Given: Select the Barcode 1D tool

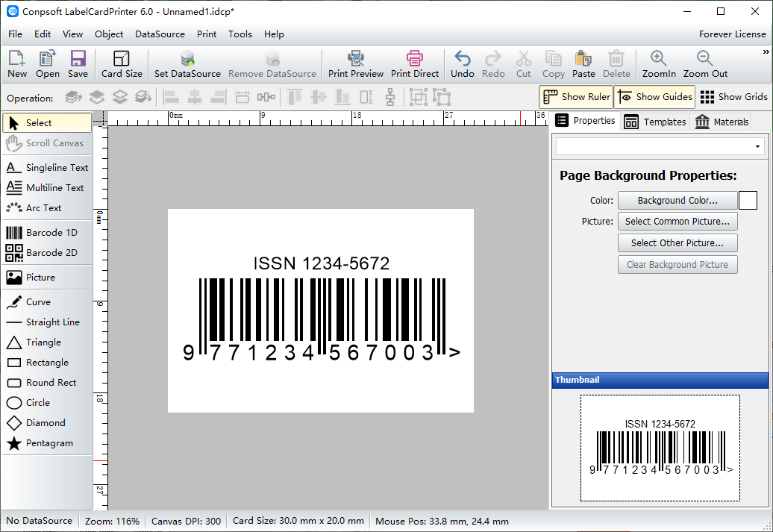Looking at the screenshot, I should 47,232.
